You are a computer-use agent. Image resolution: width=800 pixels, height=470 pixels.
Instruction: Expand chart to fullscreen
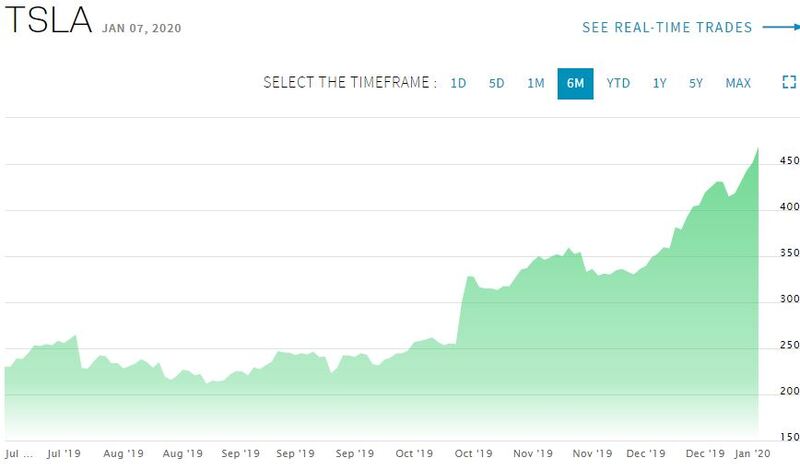pos(789,82)
